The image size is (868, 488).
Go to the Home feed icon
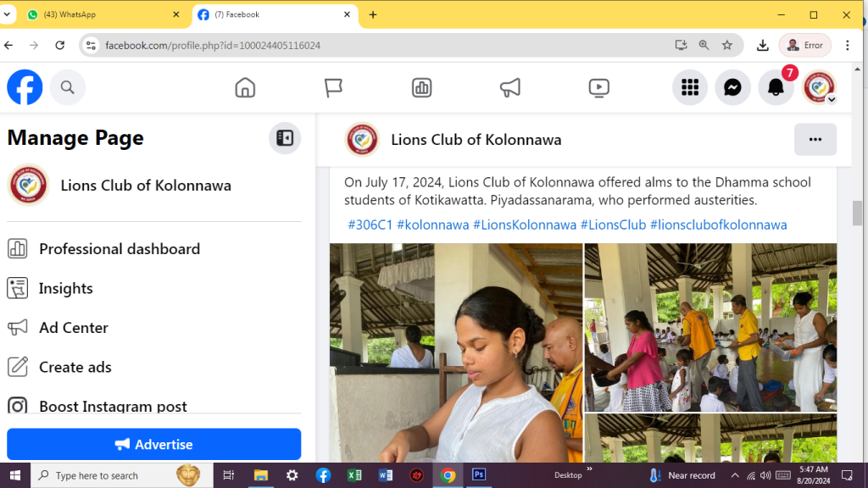(245, 87)
